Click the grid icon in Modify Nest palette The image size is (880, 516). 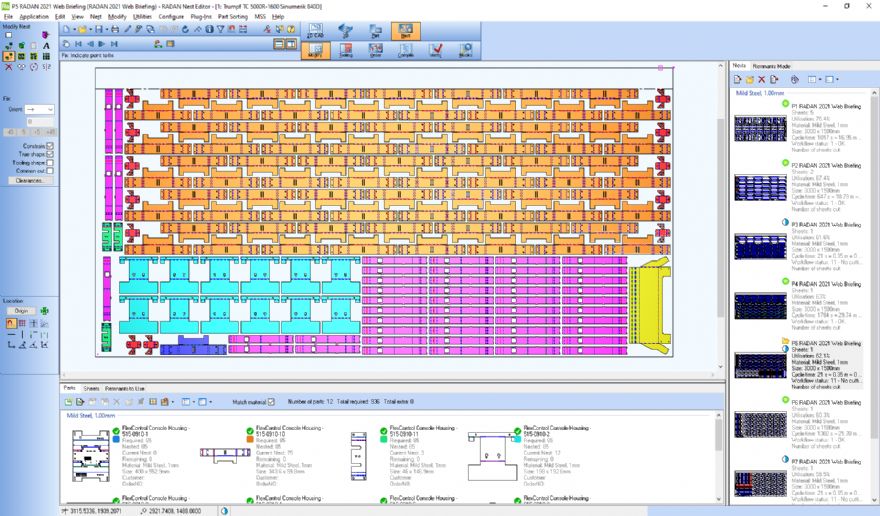(46, 56)
